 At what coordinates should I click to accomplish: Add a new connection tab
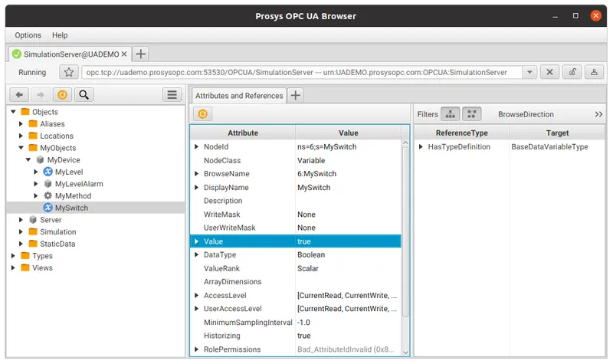point(141,54)
